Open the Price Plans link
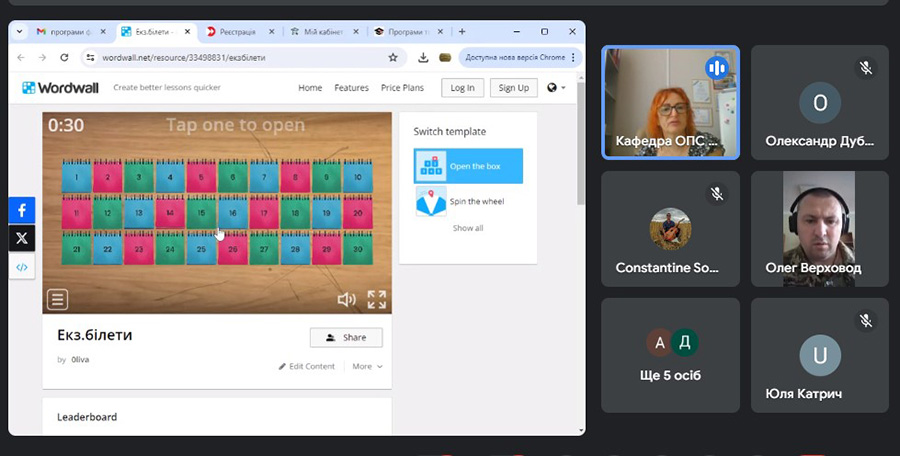The width and height of the screenshot is (900, 456). 402,87
